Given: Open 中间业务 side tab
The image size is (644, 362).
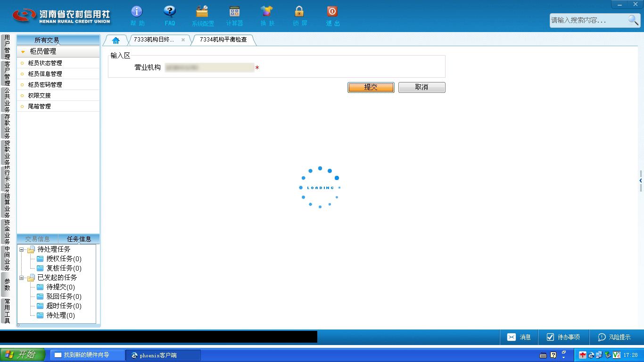Looking at the screenshot, I should tap(7, 258).
